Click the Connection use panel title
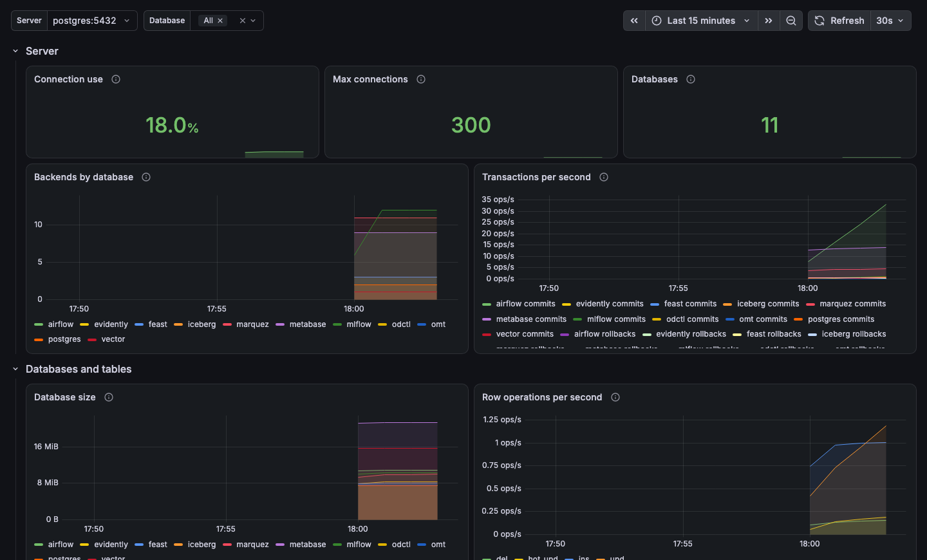927x560 pixels. (x=68, y=79)
